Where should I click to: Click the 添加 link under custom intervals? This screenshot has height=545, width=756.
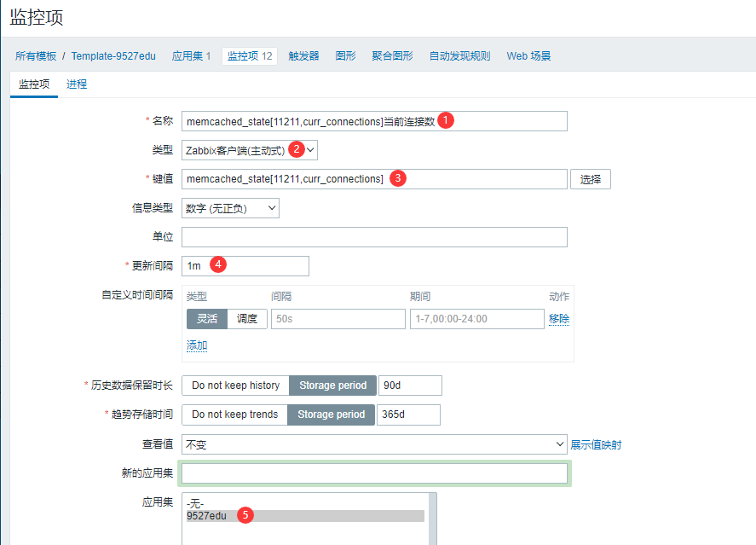(x=197, y=345)
